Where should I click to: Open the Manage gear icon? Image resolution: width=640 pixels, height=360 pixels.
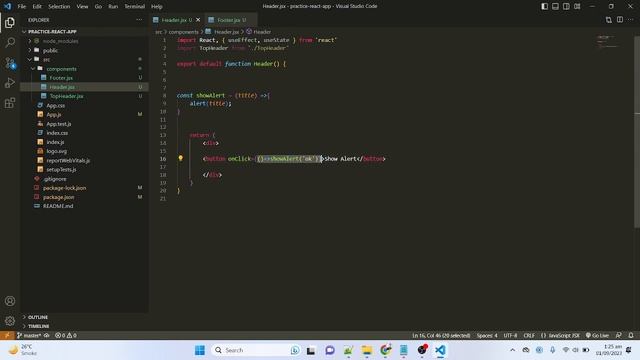[10, 321]
